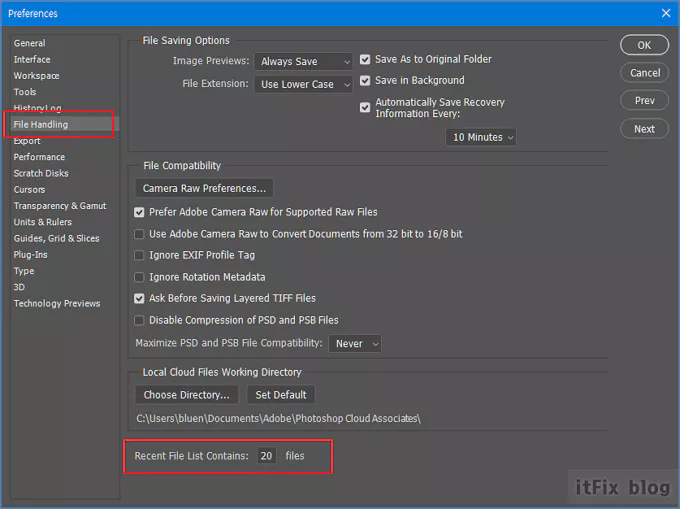Open Type preferences
Image resolution: width=680 pixels, height=509 pixels.
pos(24,271)
